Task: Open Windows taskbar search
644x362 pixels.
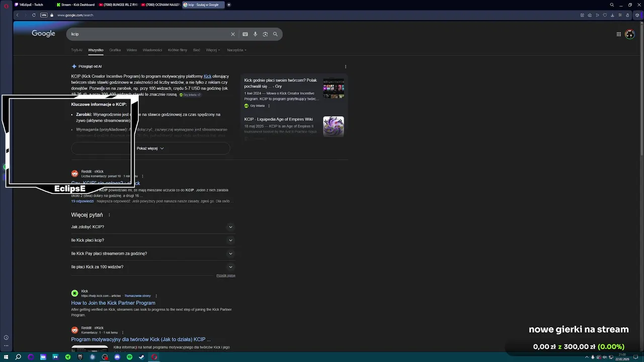Action: 19,357
